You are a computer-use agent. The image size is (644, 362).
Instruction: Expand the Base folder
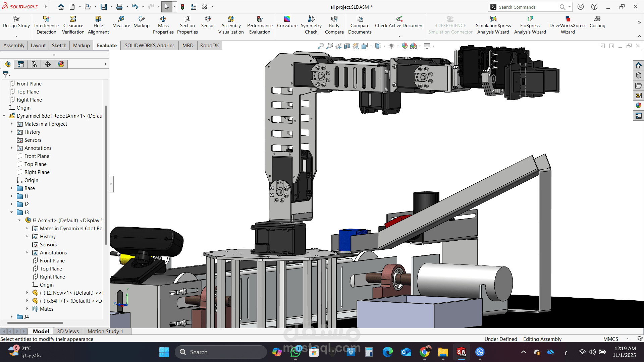pos(11,188)
